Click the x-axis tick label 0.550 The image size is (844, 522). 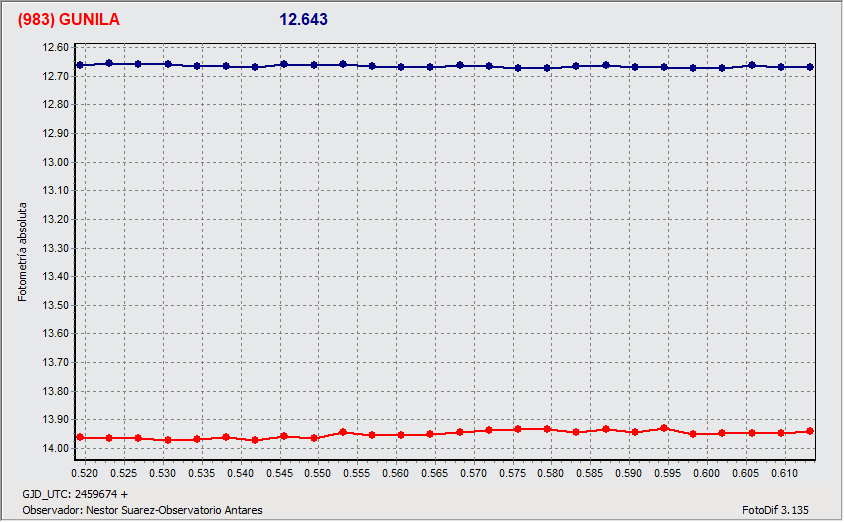[x=318, y=473]
